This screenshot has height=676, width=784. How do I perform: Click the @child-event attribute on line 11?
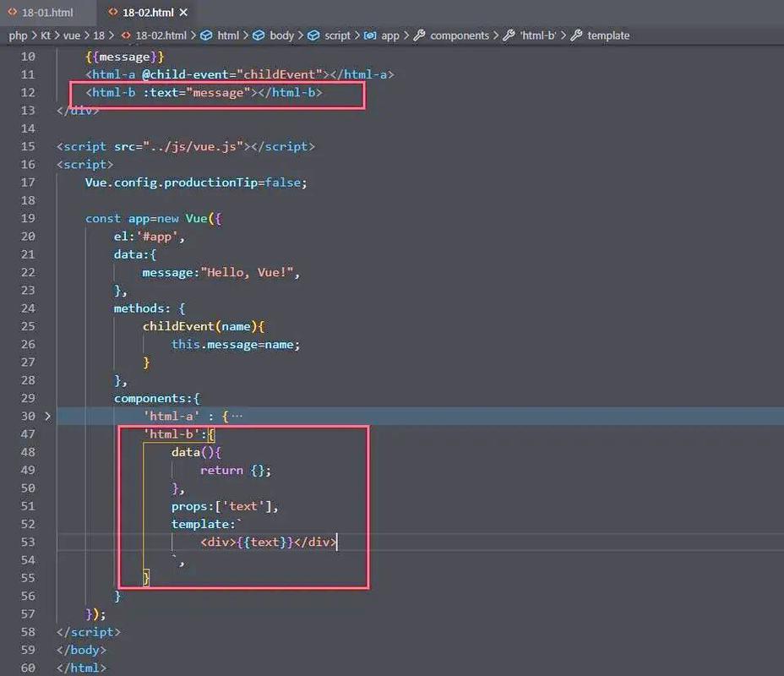232,74
